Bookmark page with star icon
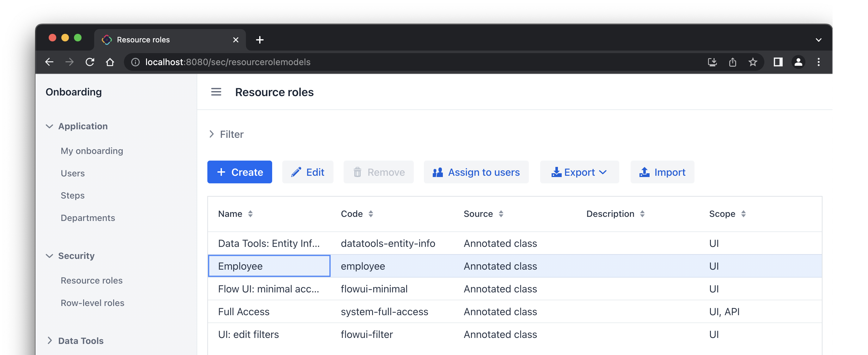This screenshot has height=355, width=868. click(x=752, y=62)
